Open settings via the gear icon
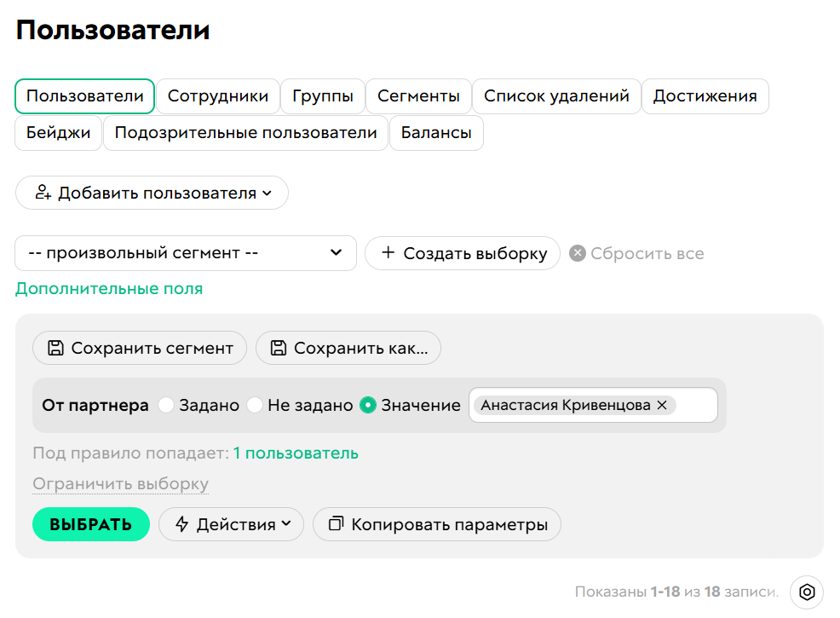This screenshot has height=618, width=840. coord(806,592)
